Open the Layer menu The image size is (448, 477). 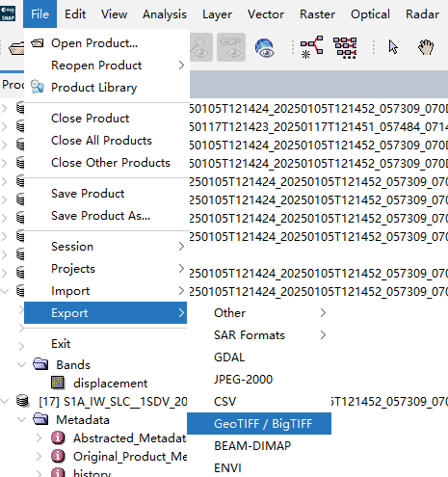click(x=217, y=13)
